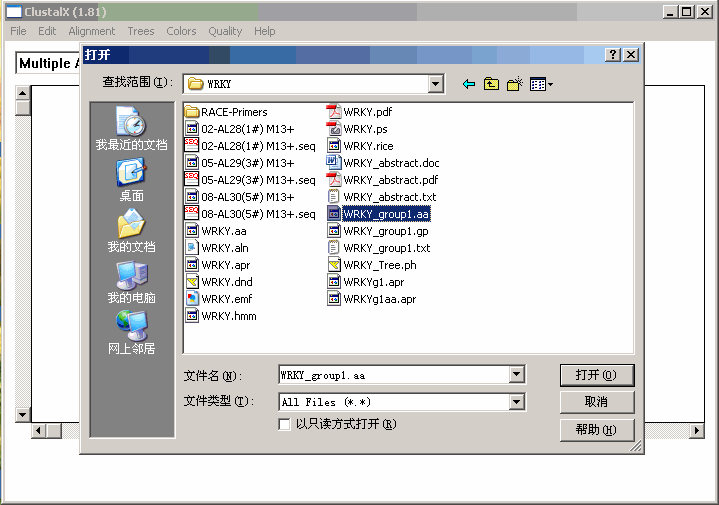Select file WRKY_Tree.ph
Screen dimensions: 719x505
[x=372, y=265]
